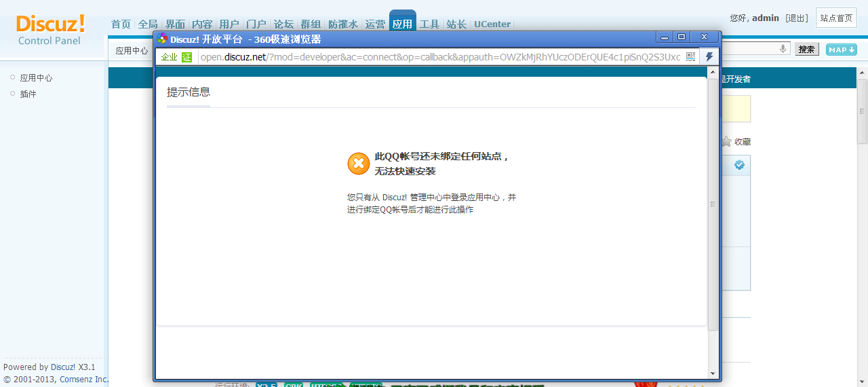The height and width of the screenshot is (387, 868).
Task: Open the 防灌水 menu tab
Action: pos(343,24)
